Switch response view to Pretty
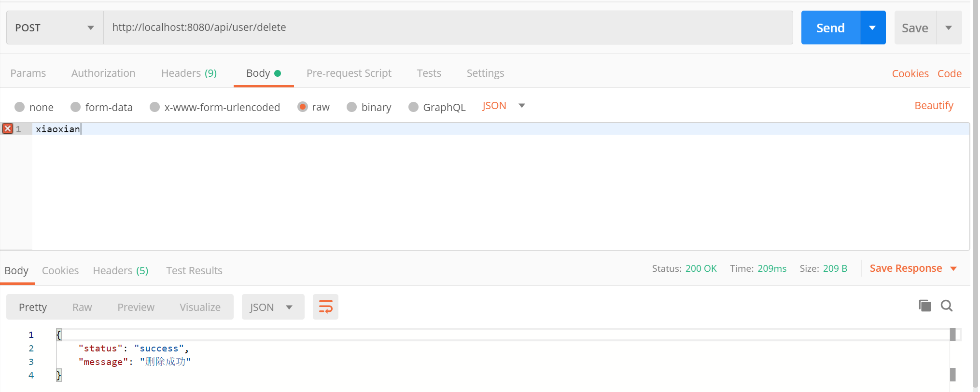 pos(33,307)
